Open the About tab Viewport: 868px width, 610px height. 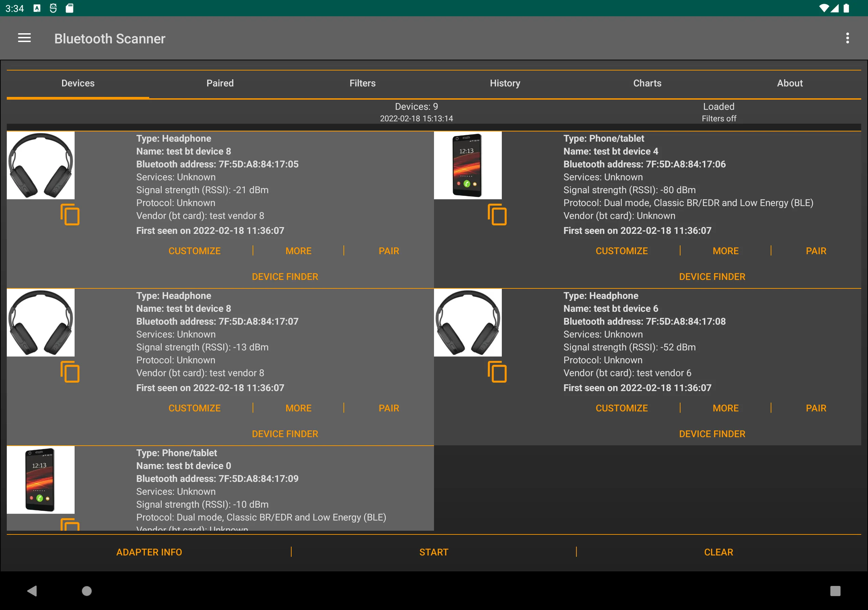click(789, 83)
